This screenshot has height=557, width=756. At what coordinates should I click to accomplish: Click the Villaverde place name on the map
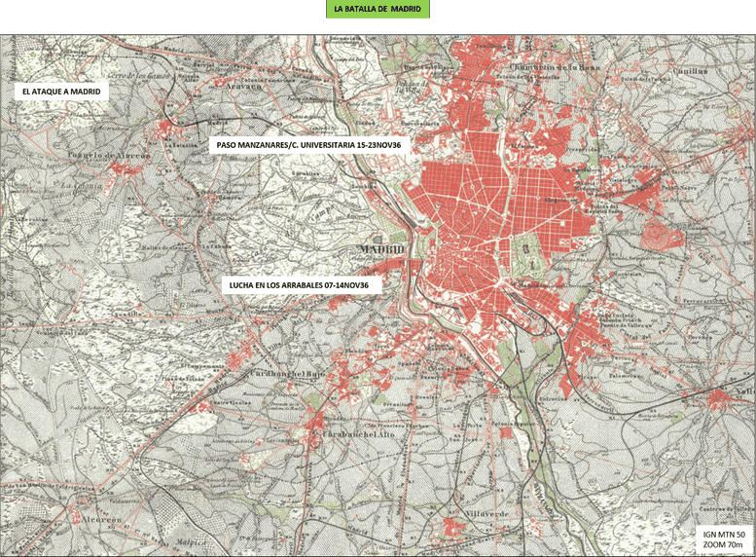(486, 514)
